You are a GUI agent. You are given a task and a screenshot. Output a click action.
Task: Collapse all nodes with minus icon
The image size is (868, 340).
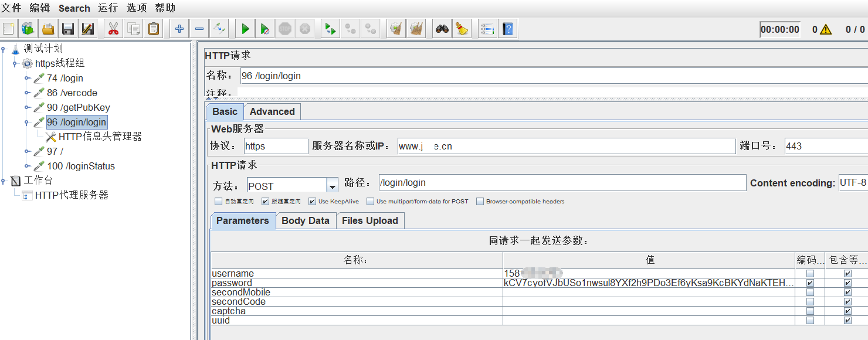click(199, 29)
